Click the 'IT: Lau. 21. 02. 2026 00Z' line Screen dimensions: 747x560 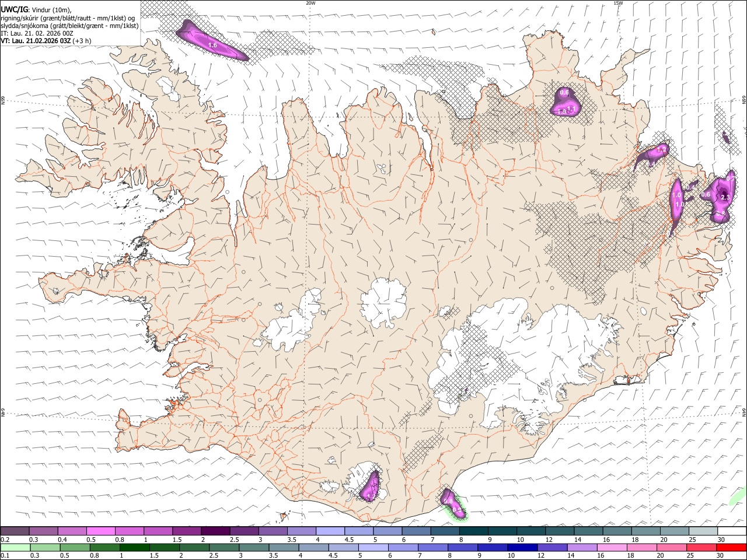pos(37,33)
